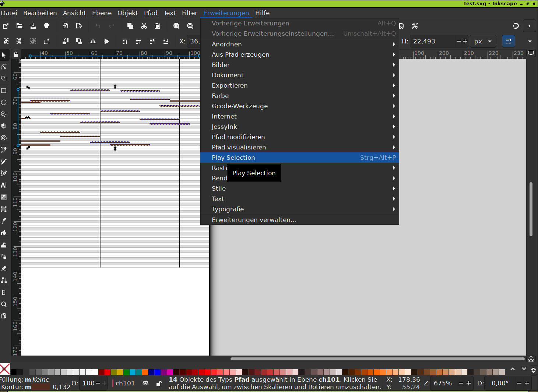Open the snap options arrow button
The width and height of the screenshot is (538, 392).
pos(530,26)
